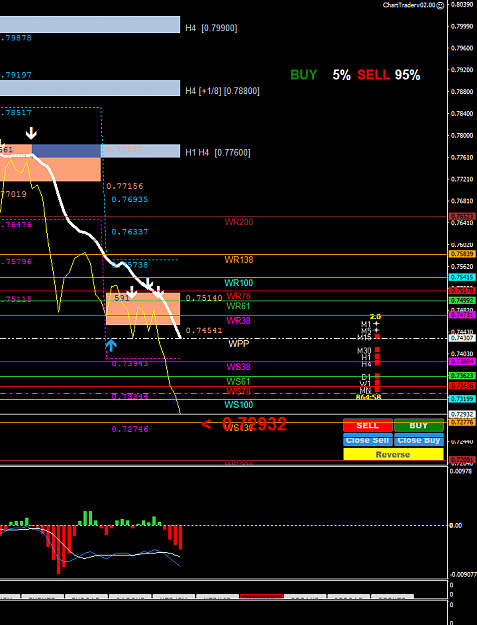Viewport: 477px width, 625px height.
Task: Click the ChartTrader smiley face icon
Action: [x=440, y=5]
